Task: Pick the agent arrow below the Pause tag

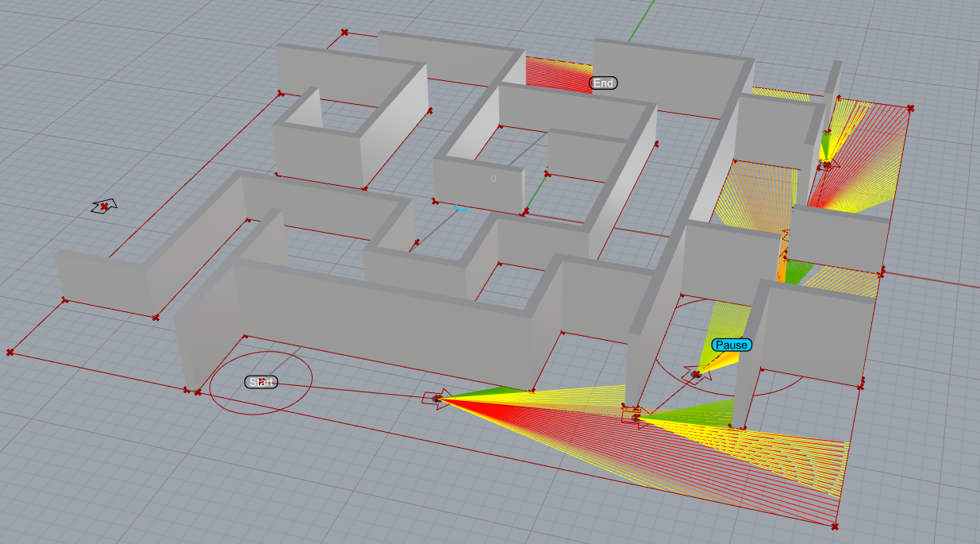Action: coord(698,373)
